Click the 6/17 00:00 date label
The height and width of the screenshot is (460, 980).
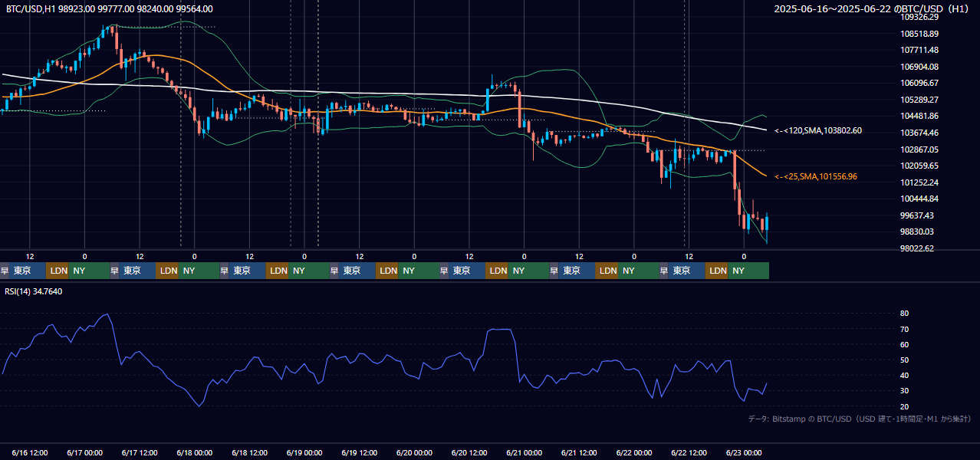click(84, 452)
